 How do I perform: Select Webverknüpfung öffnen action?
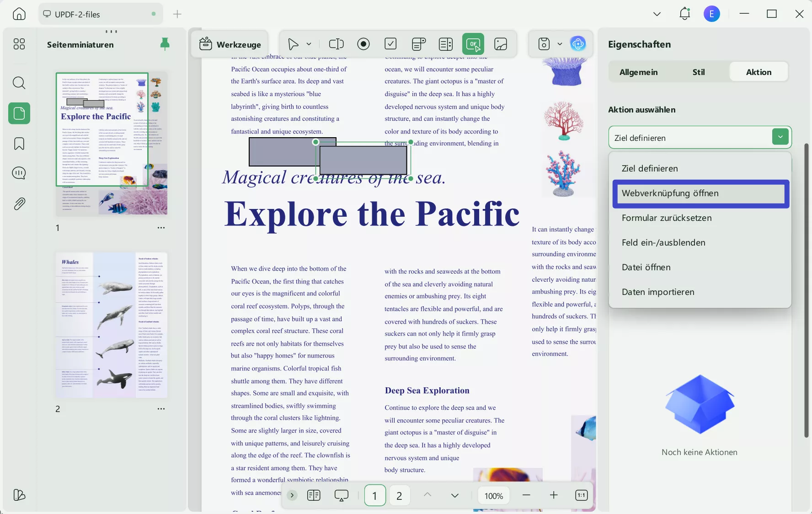point(700,193)
